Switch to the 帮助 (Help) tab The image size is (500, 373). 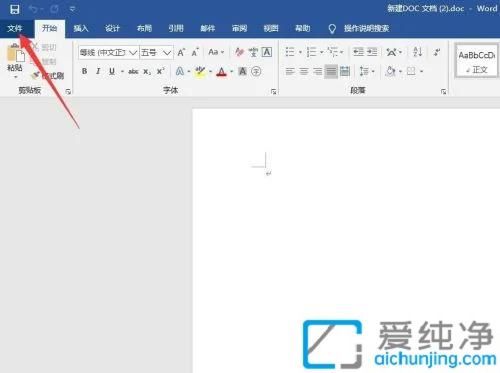pyautogui.click(x=303, y=29)
